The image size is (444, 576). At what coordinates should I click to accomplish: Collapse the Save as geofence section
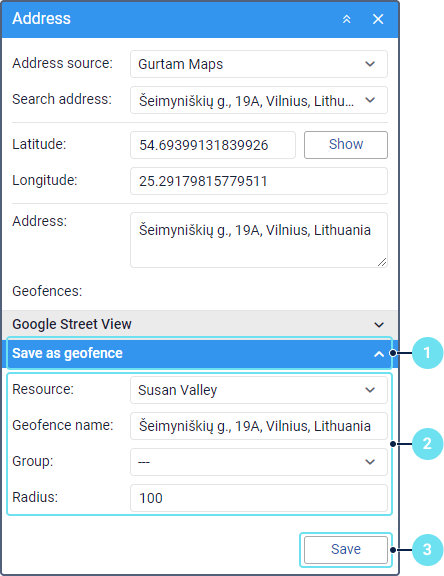click(x=200, y=353)
